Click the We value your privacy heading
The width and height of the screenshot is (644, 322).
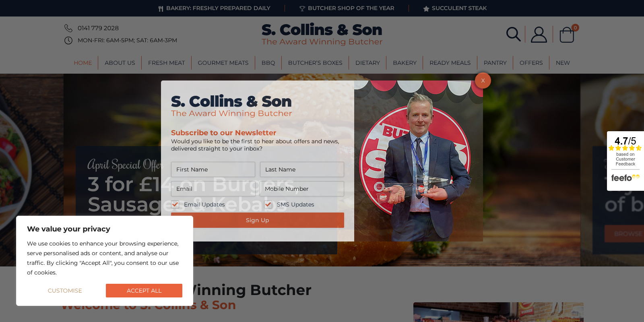pyautogui.click(x=68, y=229)
